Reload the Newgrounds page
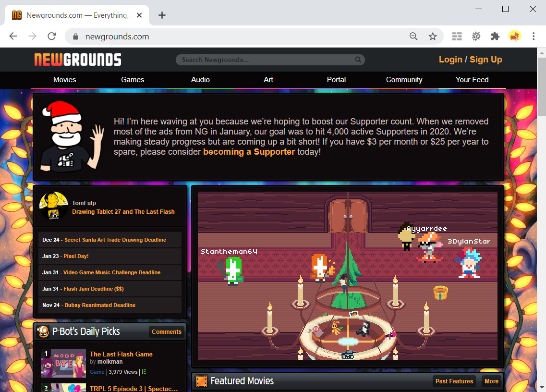This screenshot has height=392, width=546. tap(52, 36)
